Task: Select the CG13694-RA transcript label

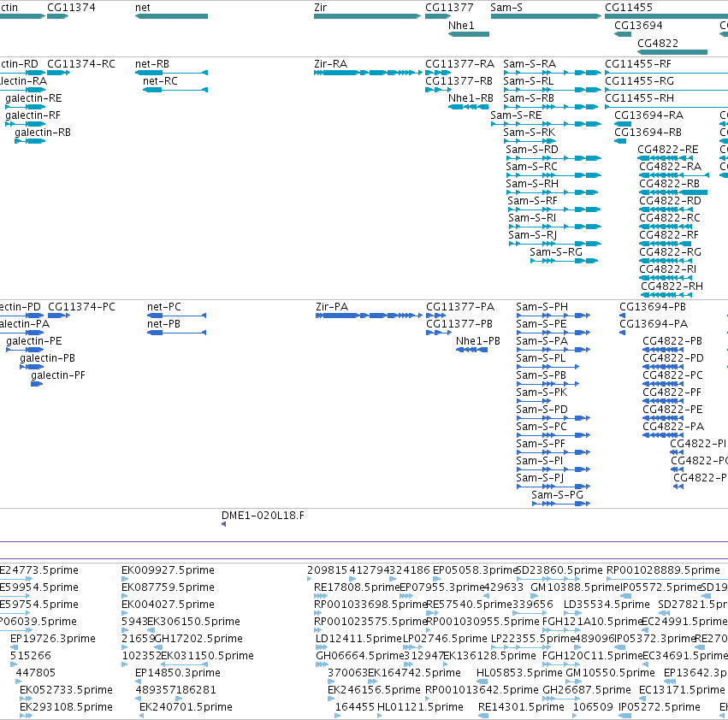Action: coord(648,115)
